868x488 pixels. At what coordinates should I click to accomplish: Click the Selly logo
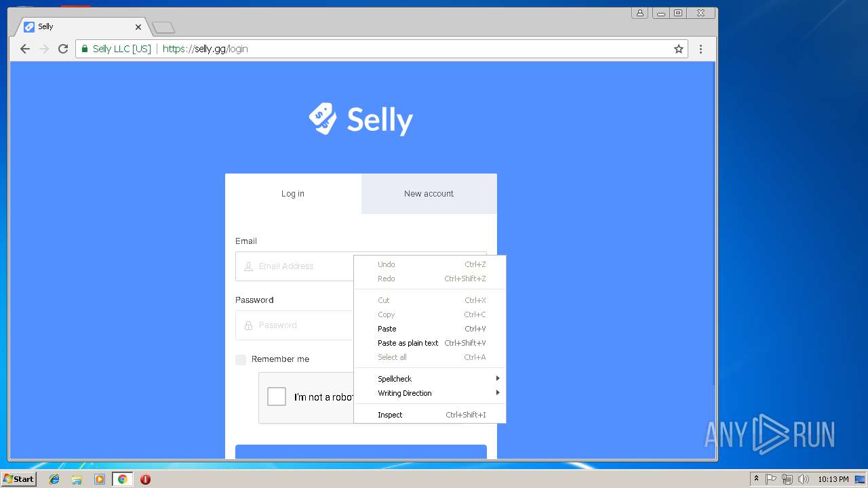(x=361, y=119)
